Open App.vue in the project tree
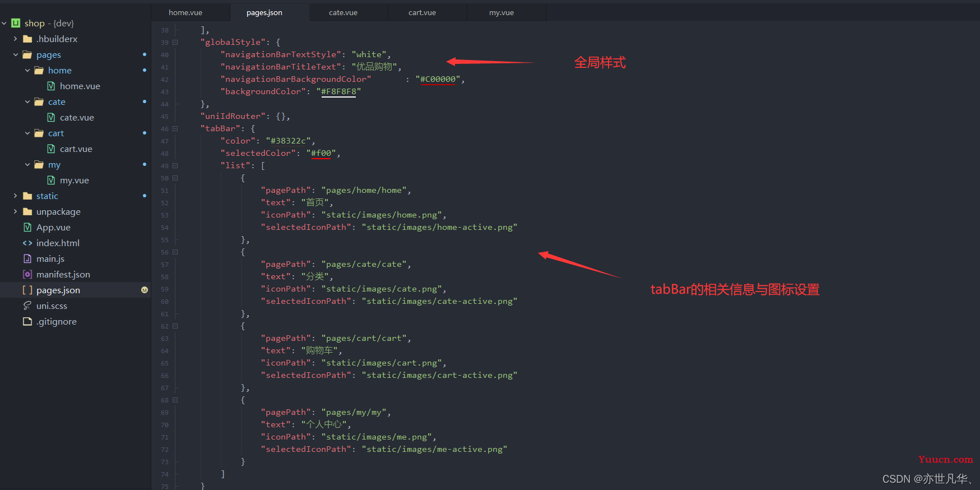980x490 pixels. [53, 227]
